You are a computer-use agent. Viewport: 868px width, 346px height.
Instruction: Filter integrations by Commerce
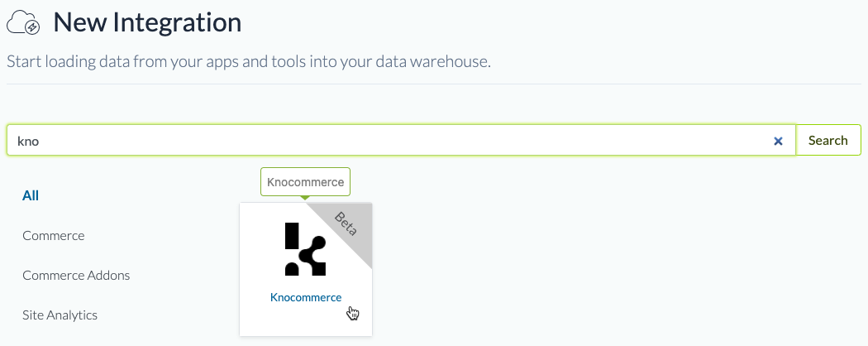[54, 235]
